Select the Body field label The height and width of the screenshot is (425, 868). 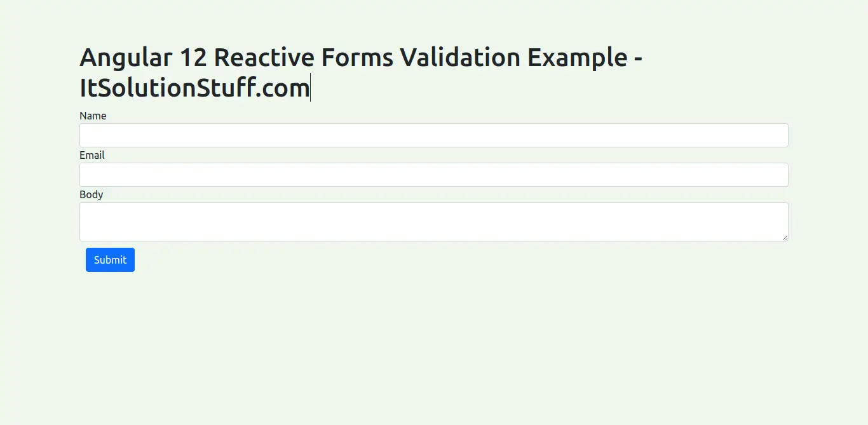[91, 194]
